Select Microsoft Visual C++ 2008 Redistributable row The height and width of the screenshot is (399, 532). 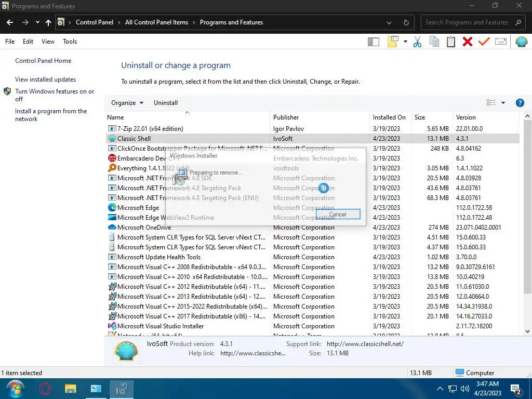(x=312, y=267)
